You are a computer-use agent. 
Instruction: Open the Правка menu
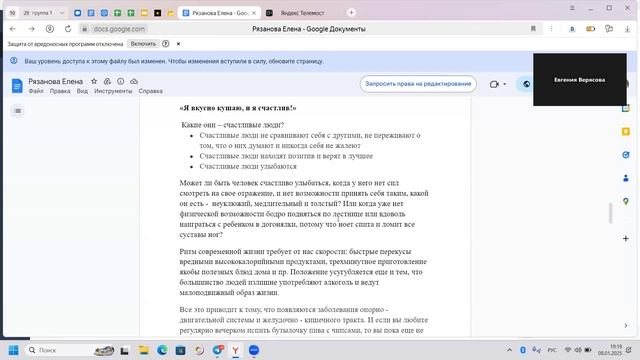point(60,91)
